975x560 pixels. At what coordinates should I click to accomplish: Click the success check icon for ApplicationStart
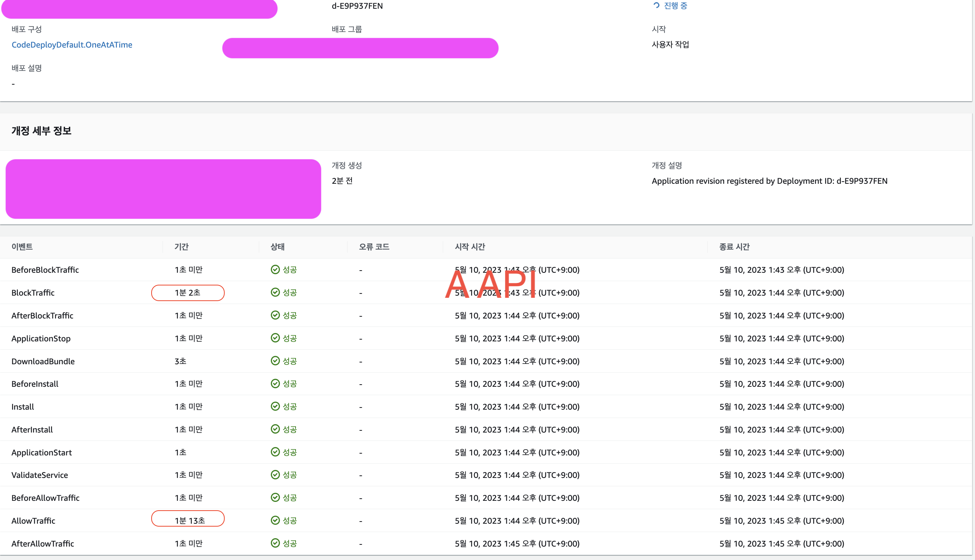275,452
